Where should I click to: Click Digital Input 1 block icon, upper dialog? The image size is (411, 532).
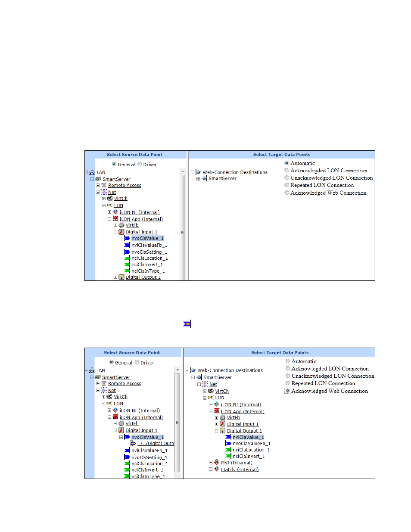coord(121,232)
